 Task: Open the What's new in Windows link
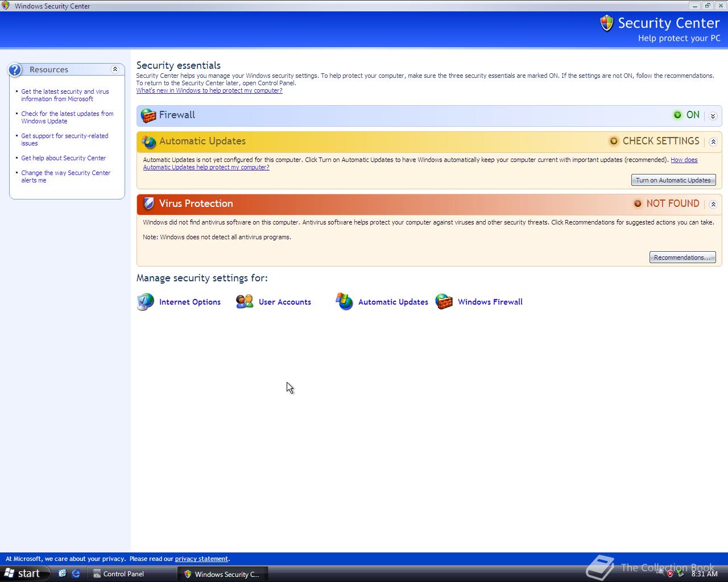[x=209, y=90]
